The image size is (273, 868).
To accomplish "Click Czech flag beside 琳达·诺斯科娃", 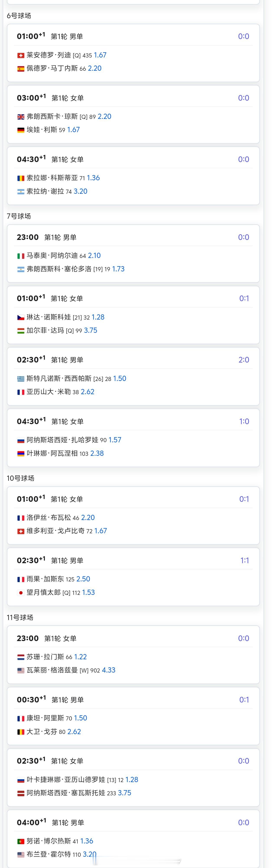I will [21, 317].
